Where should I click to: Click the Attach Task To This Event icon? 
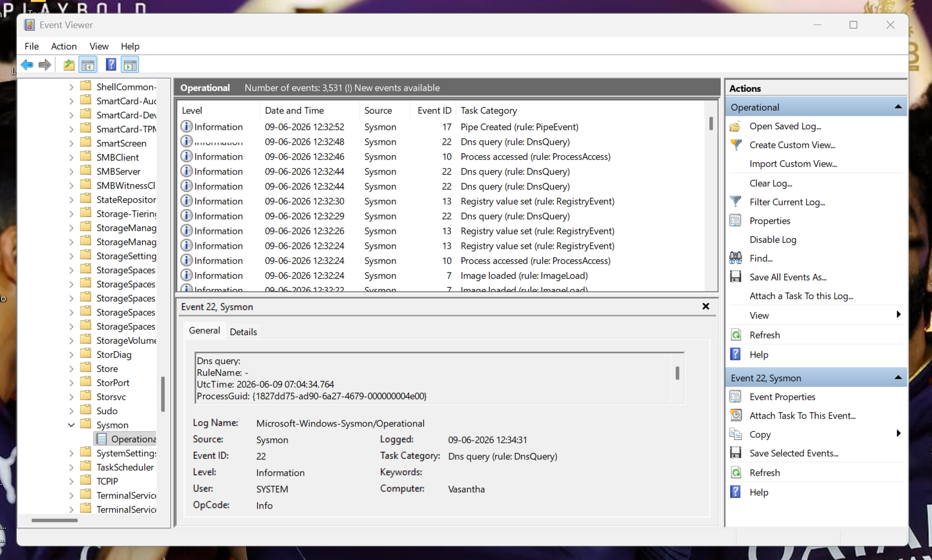(736, 416)
